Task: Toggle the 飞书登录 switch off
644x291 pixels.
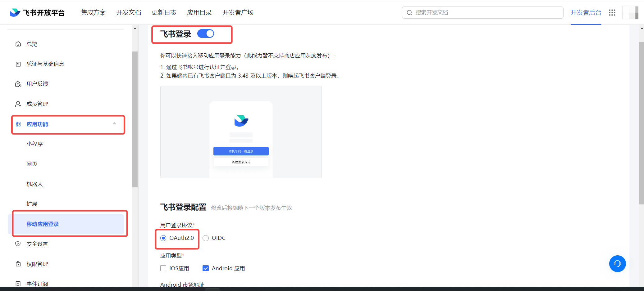Action: [x=206, y=34]
